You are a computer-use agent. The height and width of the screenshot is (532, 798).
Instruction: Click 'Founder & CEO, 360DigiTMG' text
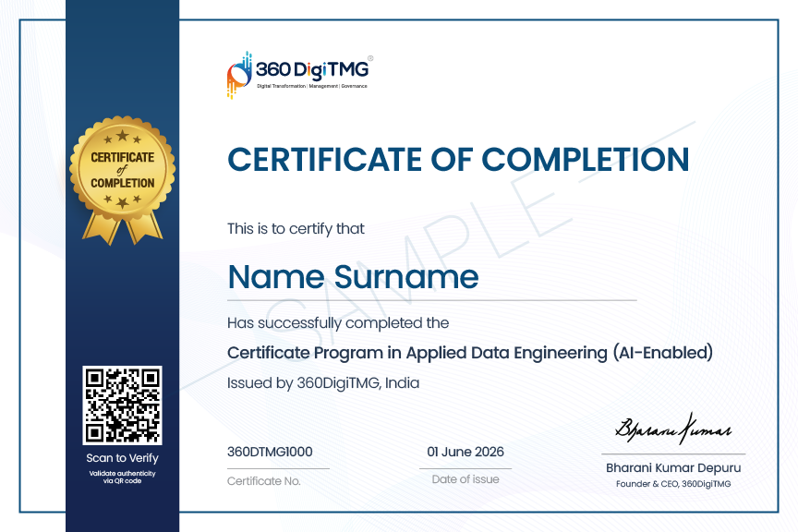[673, 484]
